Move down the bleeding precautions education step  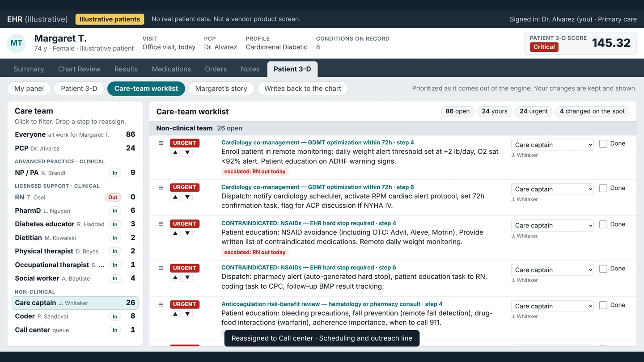pyautogui.click(x=188, y=314)
